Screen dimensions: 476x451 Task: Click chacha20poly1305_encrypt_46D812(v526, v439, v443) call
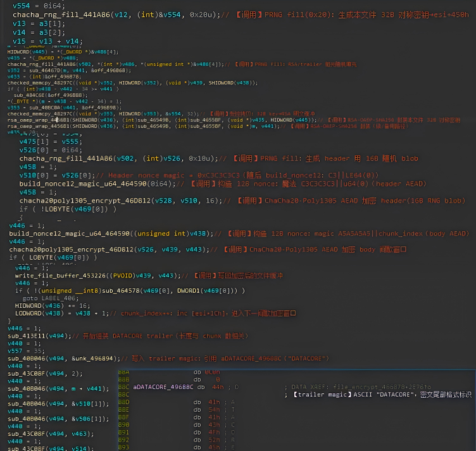pos(110,250)
